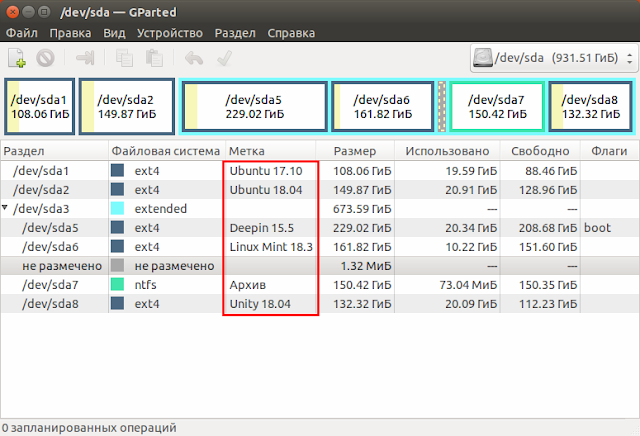Select the /dev/sda8 block in disk map
The width and height of the screenshot is (640, 436).
pyautogui.click(x=590, y=107)
